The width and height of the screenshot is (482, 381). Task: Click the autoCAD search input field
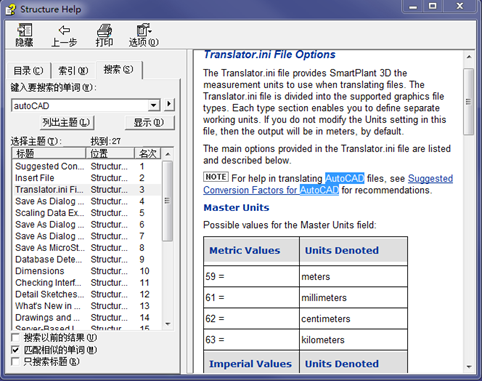click(80, 105)
